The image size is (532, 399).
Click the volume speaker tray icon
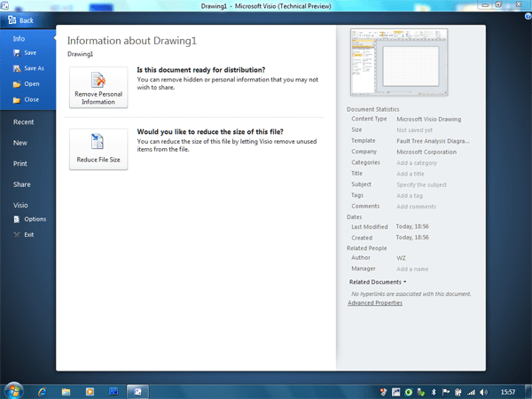(484, 392)
